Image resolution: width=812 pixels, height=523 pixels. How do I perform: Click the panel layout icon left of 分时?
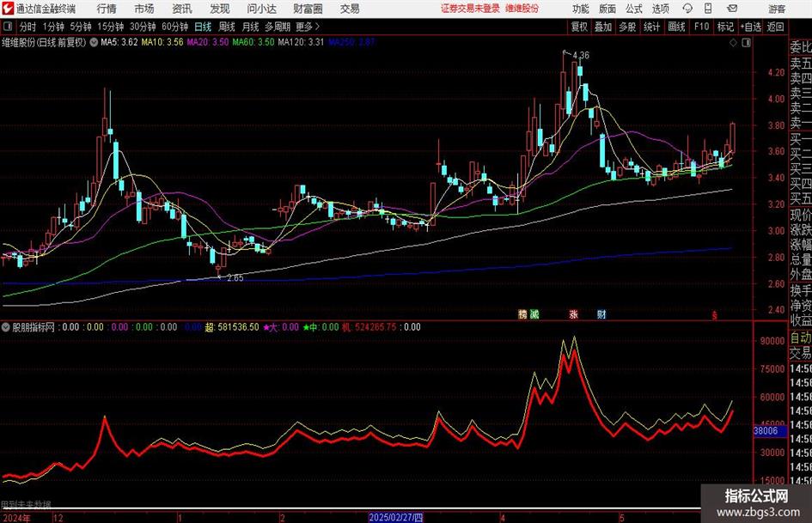(8, 27)
